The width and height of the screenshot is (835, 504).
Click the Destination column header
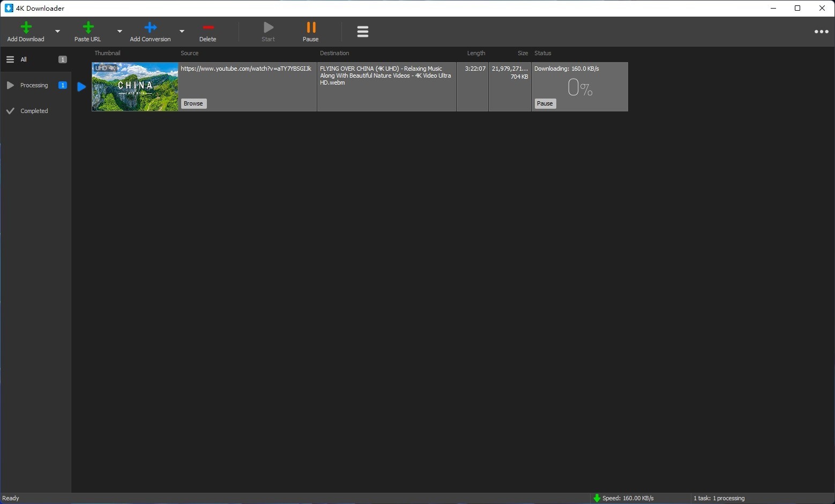point(334,53)
